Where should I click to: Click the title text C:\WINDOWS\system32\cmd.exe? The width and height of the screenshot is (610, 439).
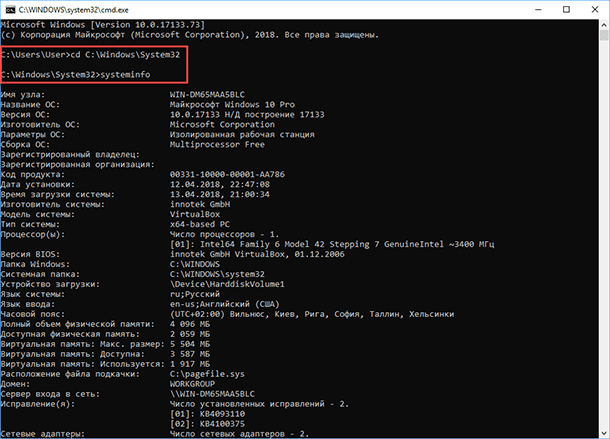tap(74, 10)
